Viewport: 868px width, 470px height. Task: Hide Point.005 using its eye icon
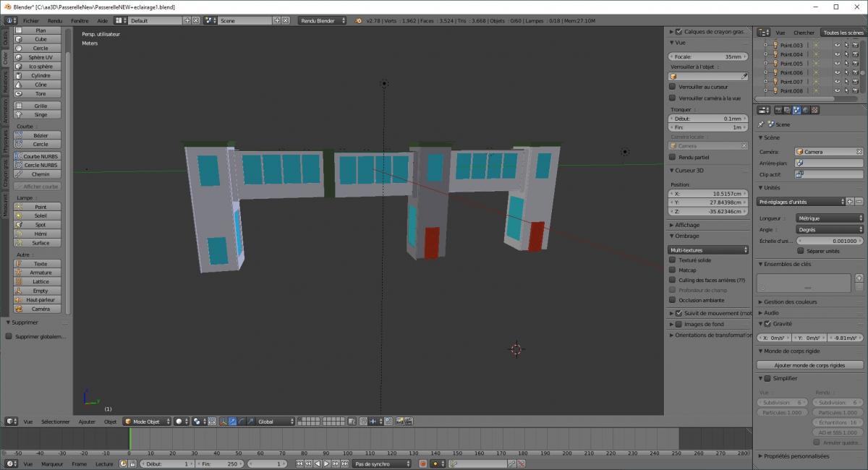tap(837, 64)
